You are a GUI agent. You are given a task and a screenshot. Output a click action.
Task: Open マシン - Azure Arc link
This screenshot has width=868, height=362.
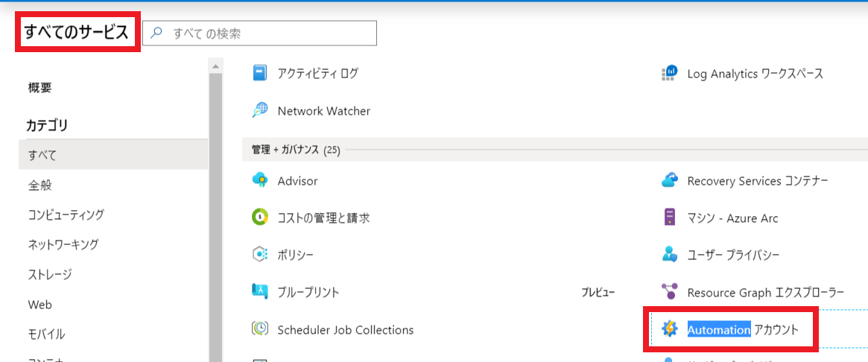click(732, 218)
